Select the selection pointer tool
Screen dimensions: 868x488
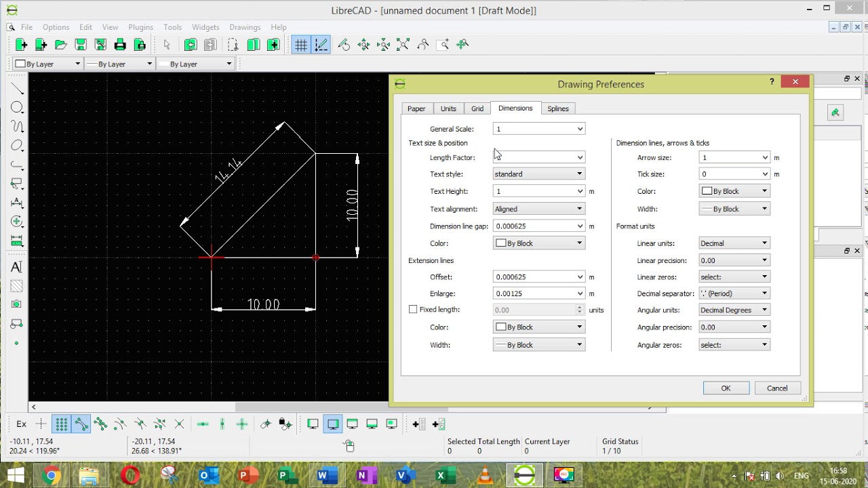tap(167, 45)
